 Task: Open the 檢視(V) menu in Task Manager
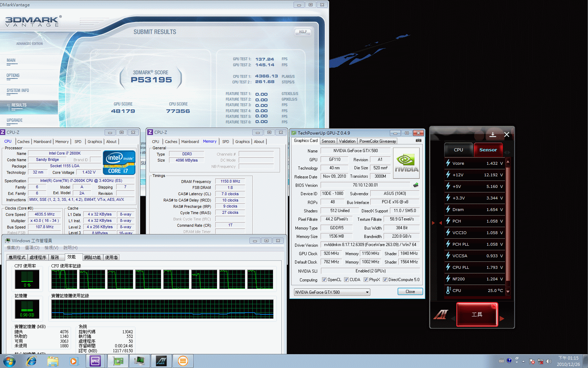pos(51,247)
